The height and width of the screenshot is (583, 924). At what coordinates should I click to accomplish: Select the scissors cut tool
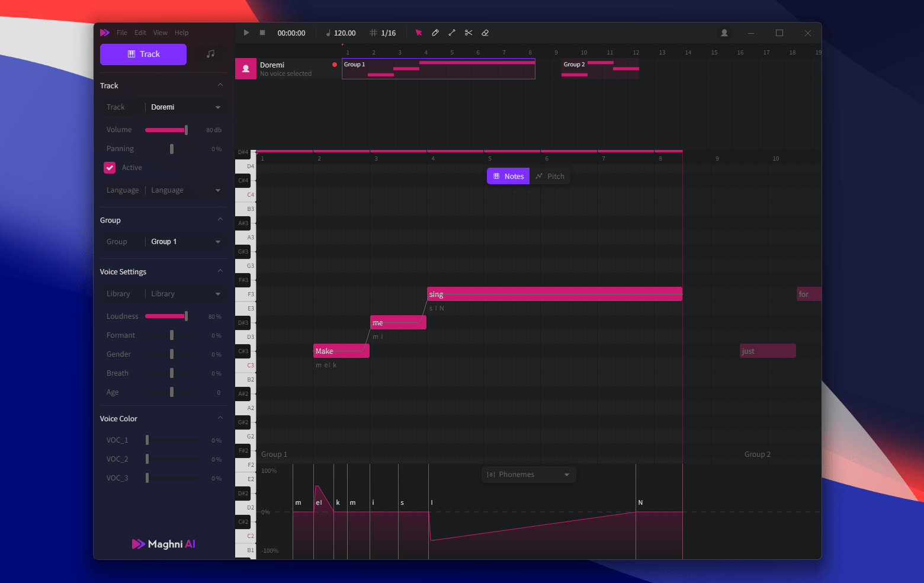tap(469, 33)
